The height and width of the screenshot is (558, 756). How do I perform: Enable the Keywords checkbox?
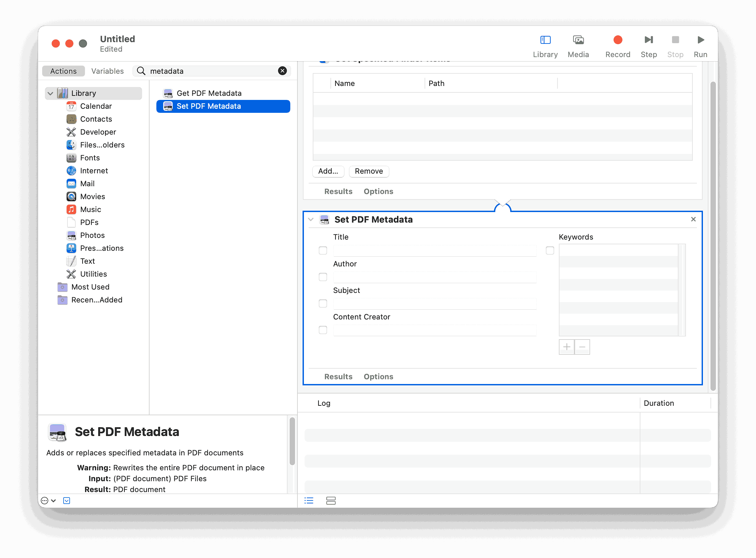coord(550,250)
